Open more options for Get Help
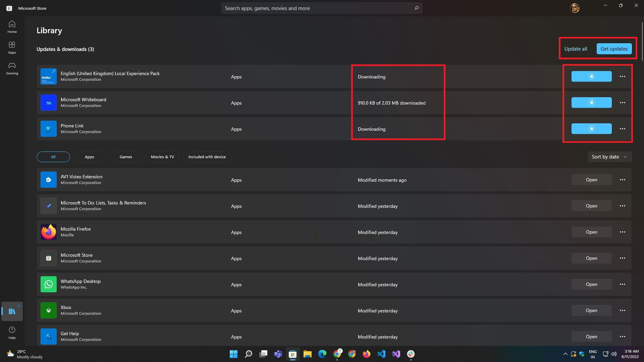This screenshot has height=362, width=644. click(623, 337)
